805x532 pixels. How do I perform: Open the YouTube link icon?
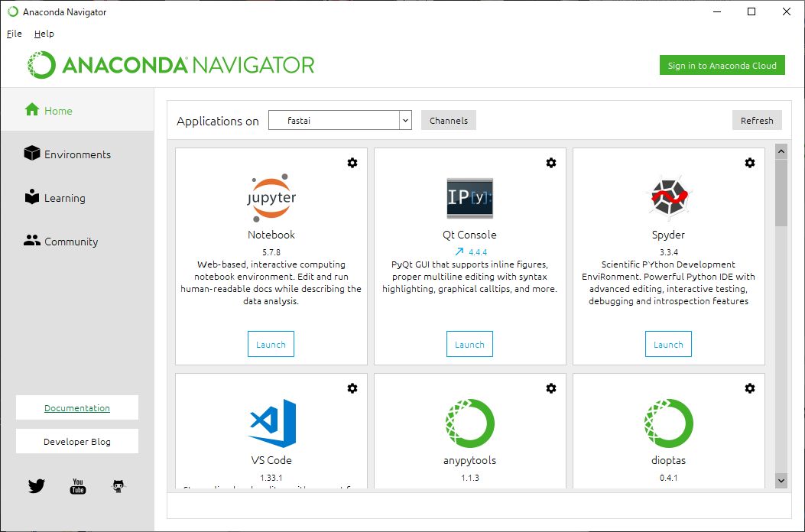pyautogui.click(x=77, y=486)
